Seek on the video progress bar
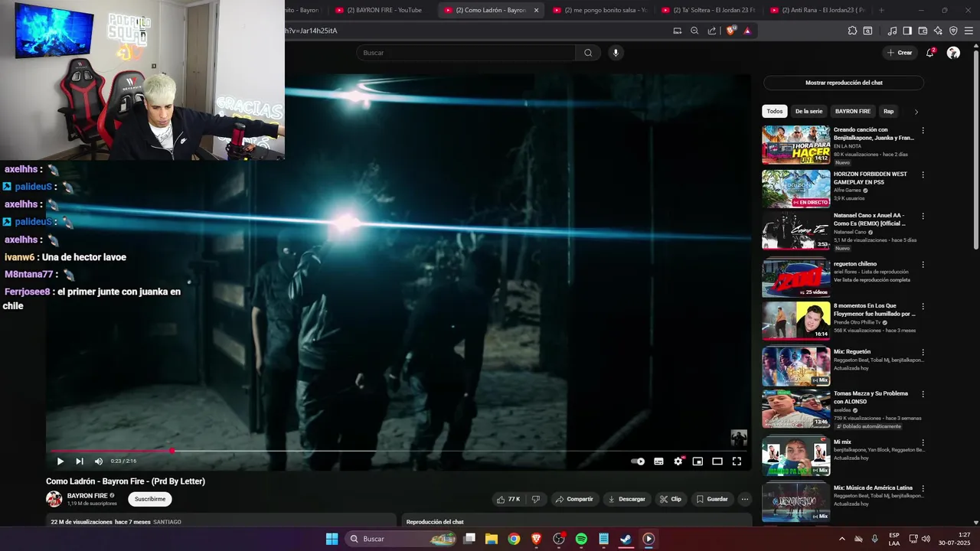The width and height of the screenshot is (980, 551). point(398,451)
